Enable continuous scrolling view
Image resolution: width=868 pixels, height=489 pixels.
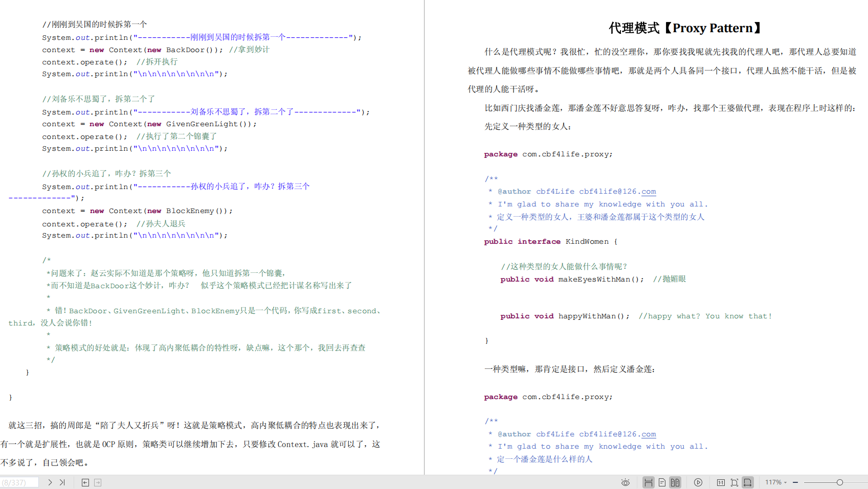[x=649, y=482]
